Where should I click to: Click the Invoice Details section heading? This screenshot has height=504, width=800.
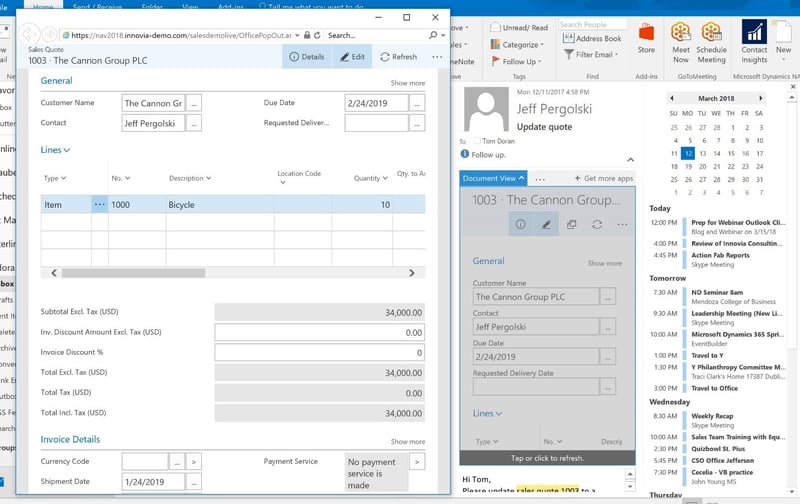(70, 439)
